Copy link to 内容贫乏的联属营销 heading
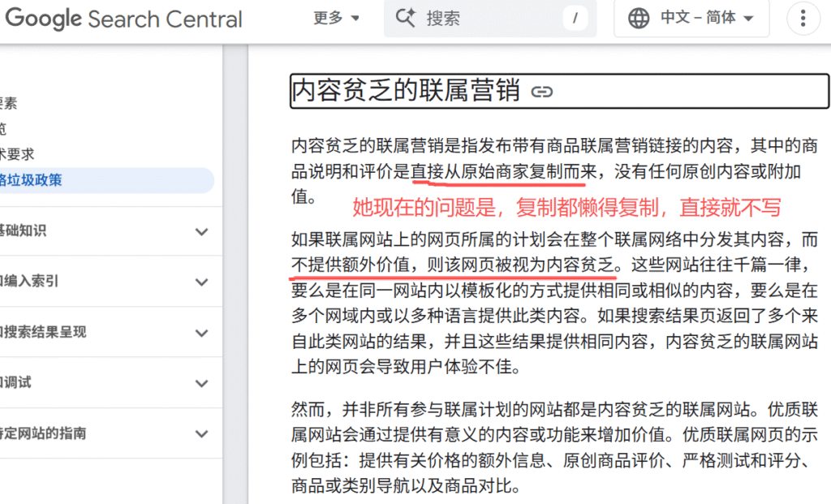This screenshot has height=504, width=831. point(541,93)
